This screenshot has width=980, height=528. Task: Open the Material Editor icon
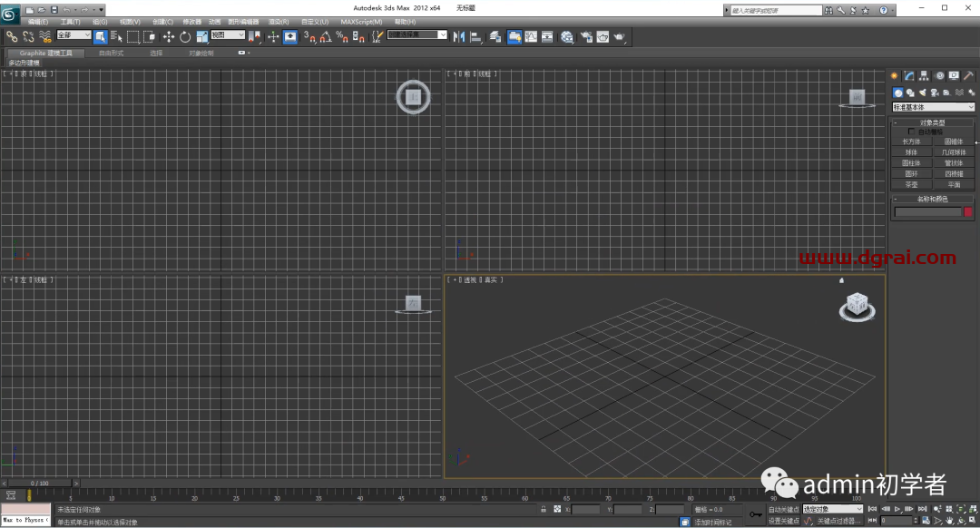coord(567,37)
